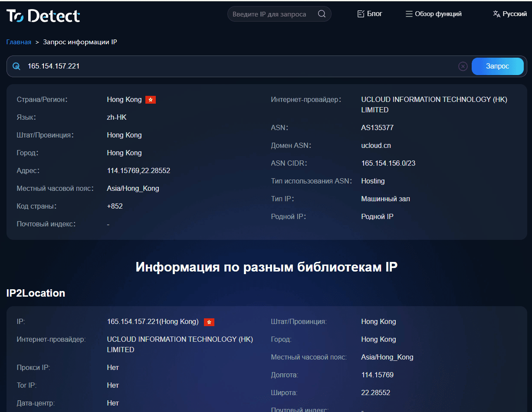Click the flag next to the IP2Location IP address
The image size is (532, 412).
[x=209, y=322]
